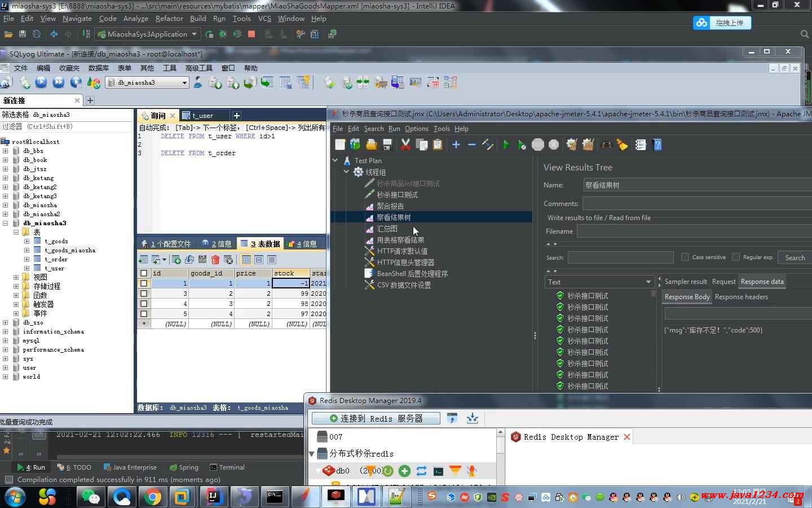Click the JMeter blue minus Collapse All icon
812x508 pixels.
[472, 145]
